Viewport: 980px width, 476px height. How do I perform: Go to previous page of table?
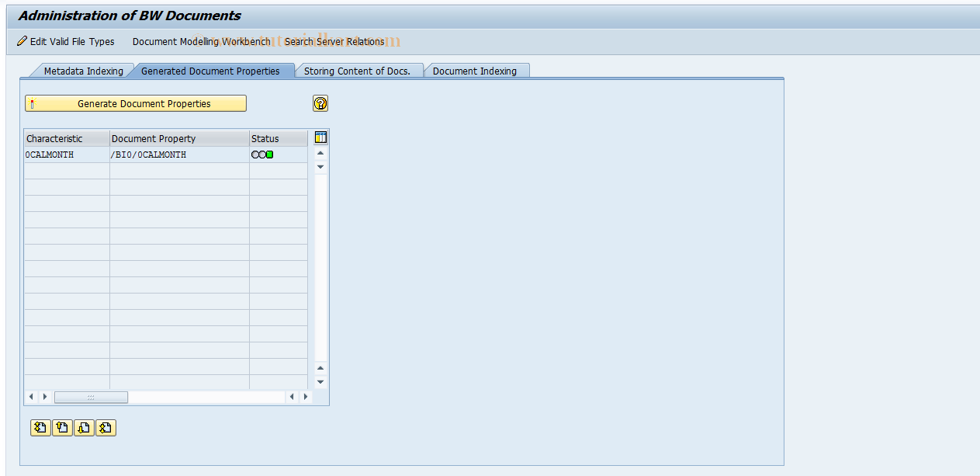tap(62, 427)
